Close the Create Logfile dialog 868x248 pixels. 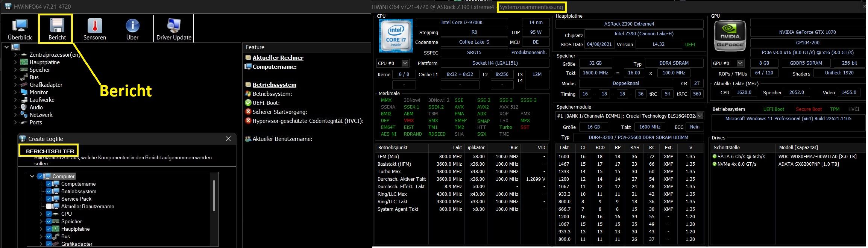pyautogui.click(x=228, y=139)
